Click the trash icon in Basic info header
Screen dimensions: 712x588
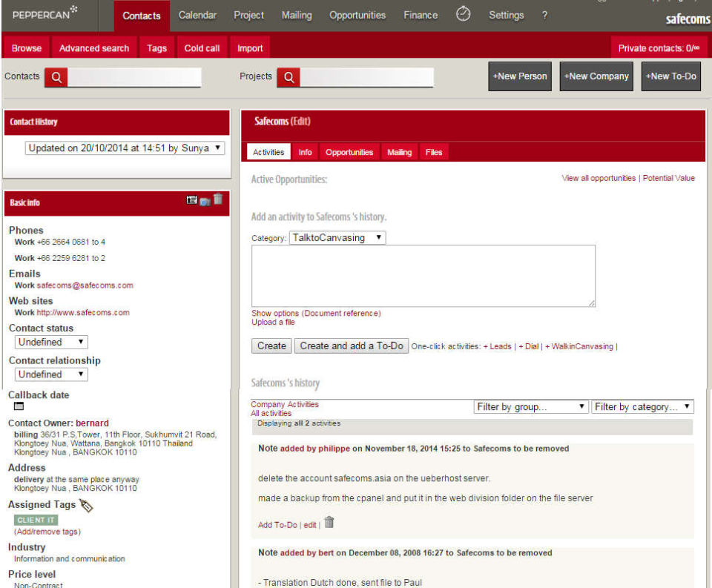point(218,199)
